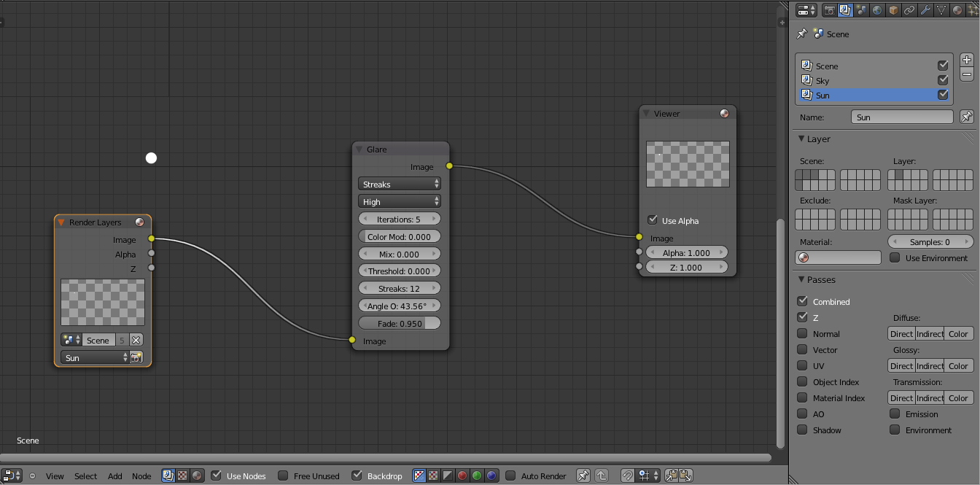The image size is (980, 485).
Task: Collapse the Passes panel
Action: click(801, 279)
